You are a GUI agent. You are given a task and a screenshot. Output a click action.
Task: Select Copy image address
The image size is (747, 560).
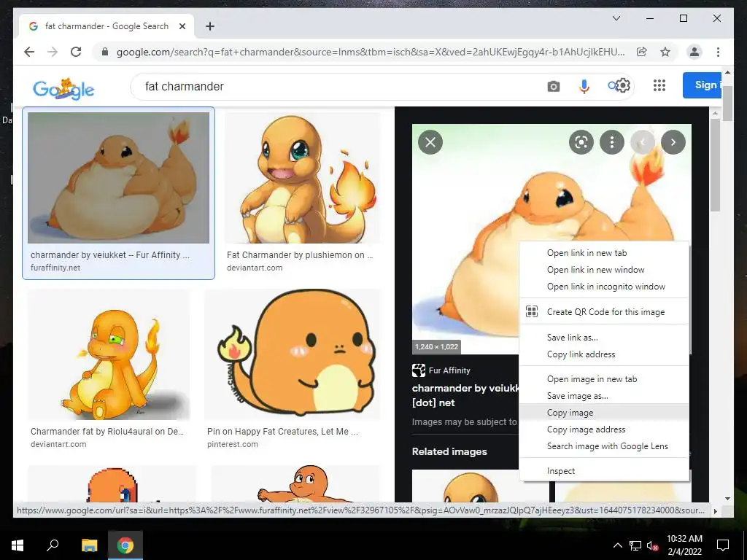tap(604, 429)
